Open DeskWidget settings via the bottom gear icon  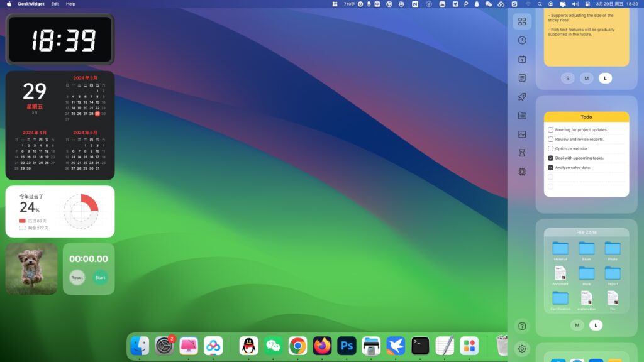(x=521, y=348)
